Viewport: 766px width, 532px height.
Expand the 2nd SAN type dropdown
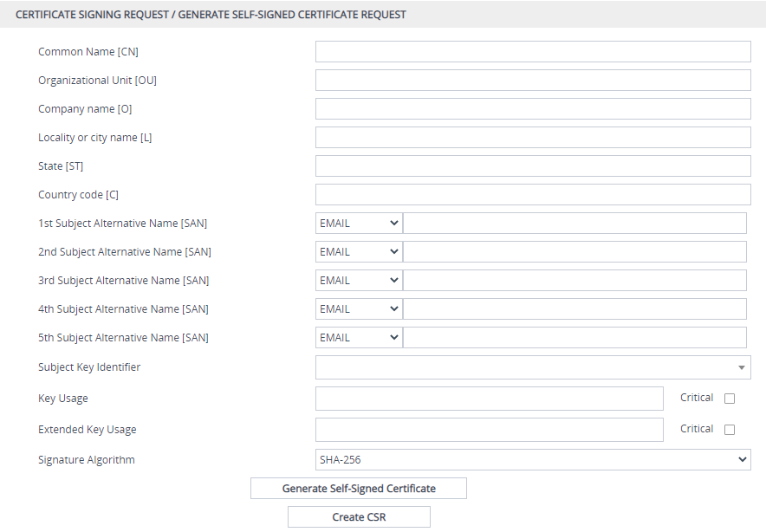click(359, 252)
